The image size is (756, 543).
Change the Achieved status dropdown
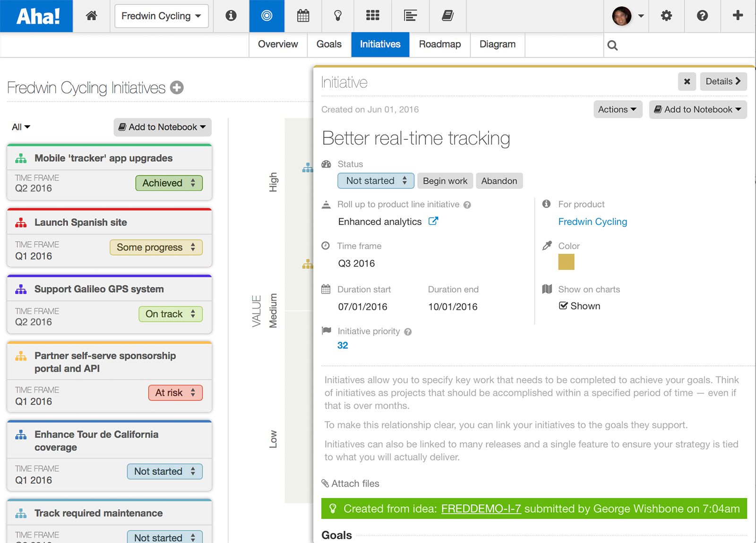point(169,183)
